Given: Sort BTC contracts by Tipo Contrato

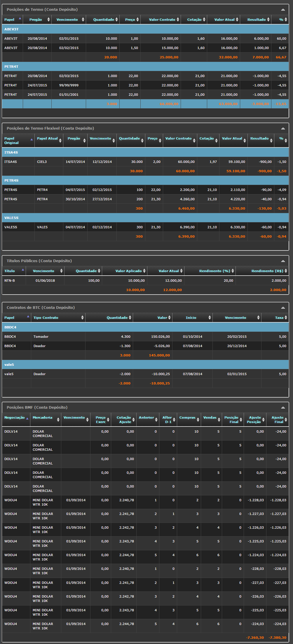Looking at the screenshot, I should (58, 318).
